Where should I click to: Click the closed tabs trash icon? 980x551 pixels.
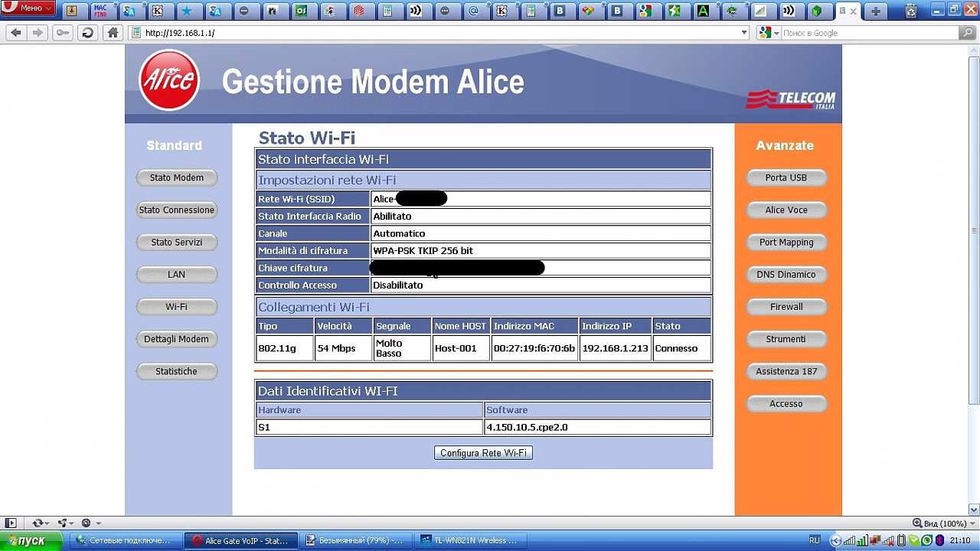click(x=910, y=11)
